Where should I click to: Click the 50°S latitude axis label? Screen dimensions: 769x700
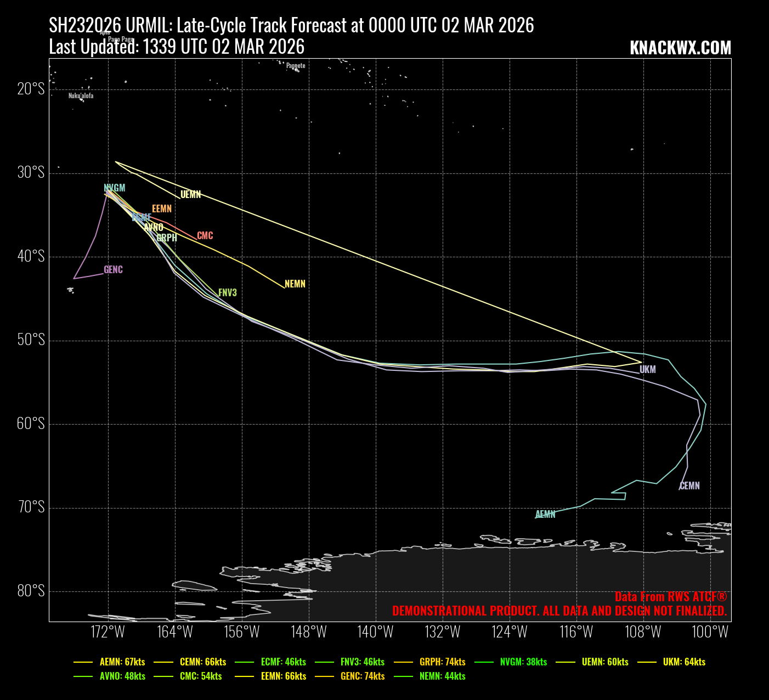[31, 340]
